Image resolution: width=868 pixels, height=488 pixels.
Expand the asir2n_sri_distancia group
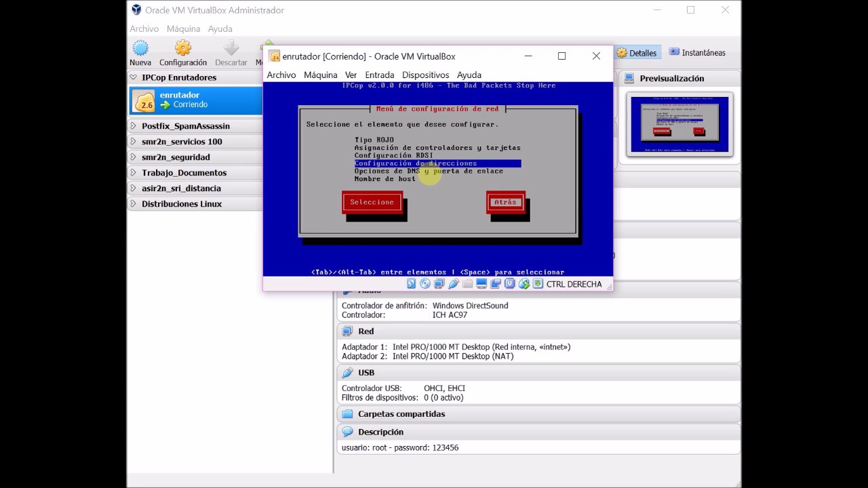tap(134, 188)
